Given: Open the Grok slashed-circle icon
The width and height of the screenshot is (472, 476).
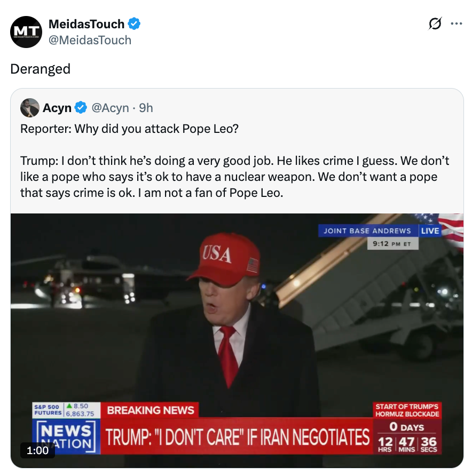Looking at the screenshot, I should [435, 24].
